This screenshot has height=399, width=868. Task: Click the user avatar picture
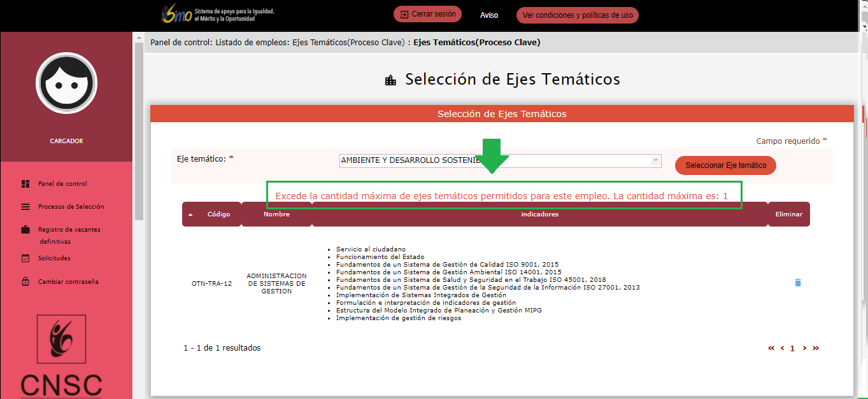pyautogui.click(x=66, y=83)
